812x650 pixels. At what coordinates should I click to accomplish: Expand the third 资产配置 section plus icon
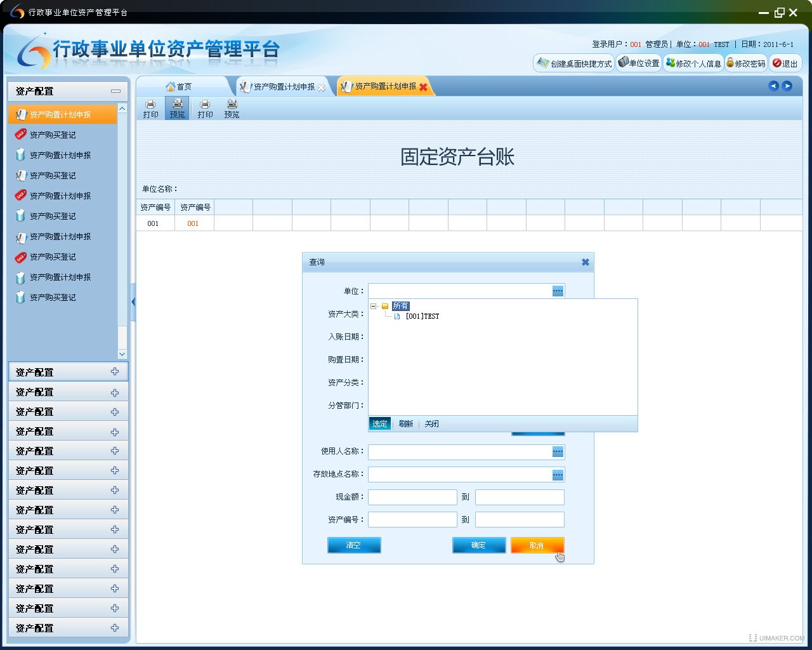click(x=115, y=393)
